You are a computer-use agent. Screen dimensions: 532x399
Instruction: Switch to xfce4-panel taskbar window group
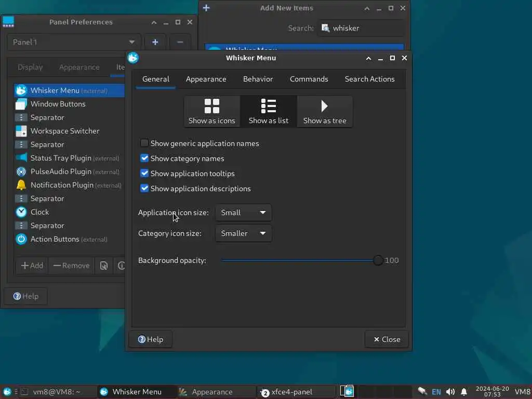(297, 392)
